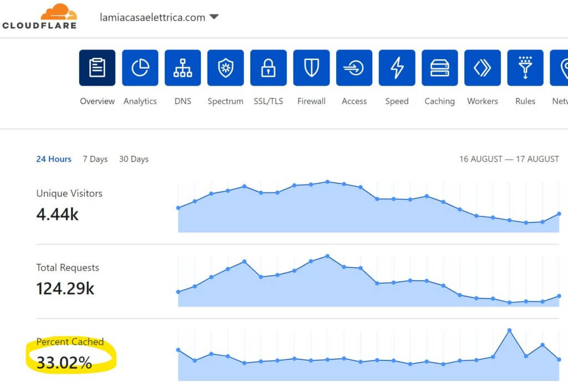Open the Analytics pie chart icon
The width and height of the screenshot is (568, 392).
click(x=140, y=68)
